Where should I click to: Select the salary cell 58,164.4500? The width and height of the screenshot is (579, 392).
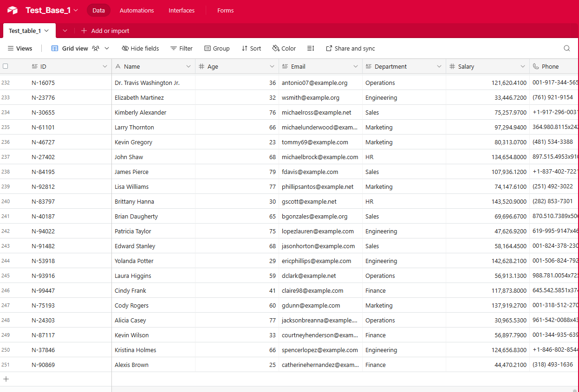(x=488, y=246)
